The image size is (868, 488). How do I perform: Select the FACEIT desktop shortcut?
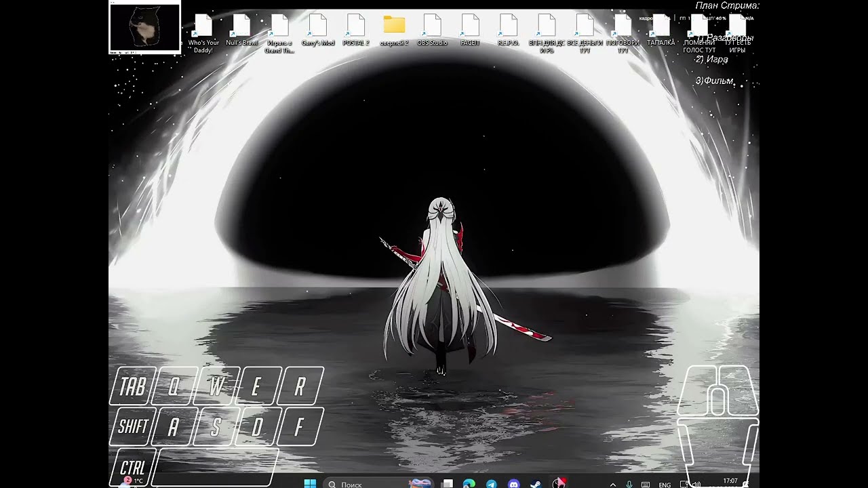470,30
